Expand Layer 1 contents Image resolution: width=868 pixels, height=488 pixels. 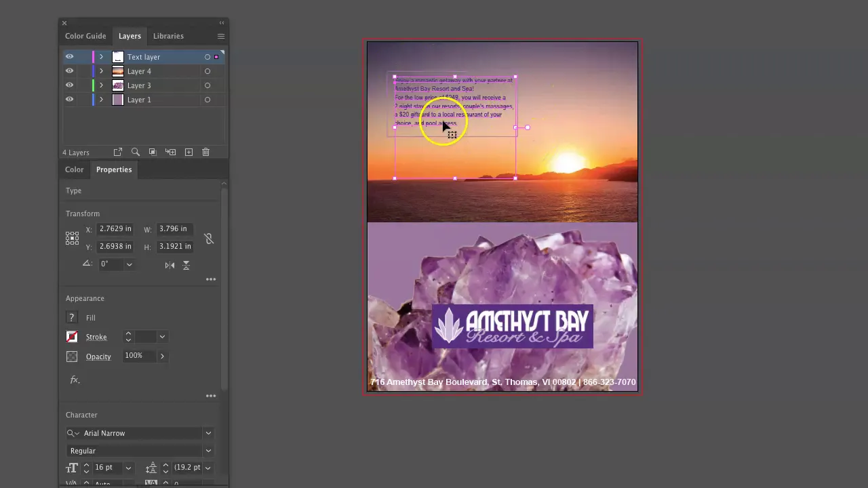101,100
